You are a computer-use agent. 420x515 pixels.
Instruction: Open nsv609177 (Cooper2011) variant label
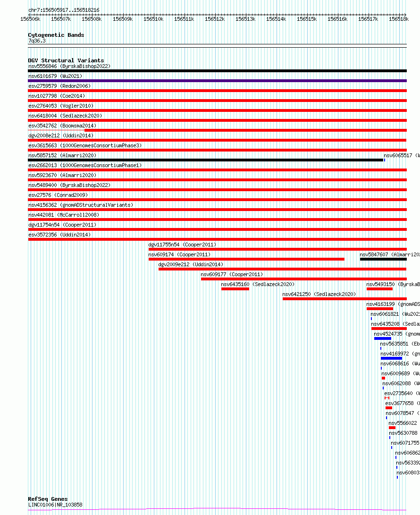coord(232,274)
